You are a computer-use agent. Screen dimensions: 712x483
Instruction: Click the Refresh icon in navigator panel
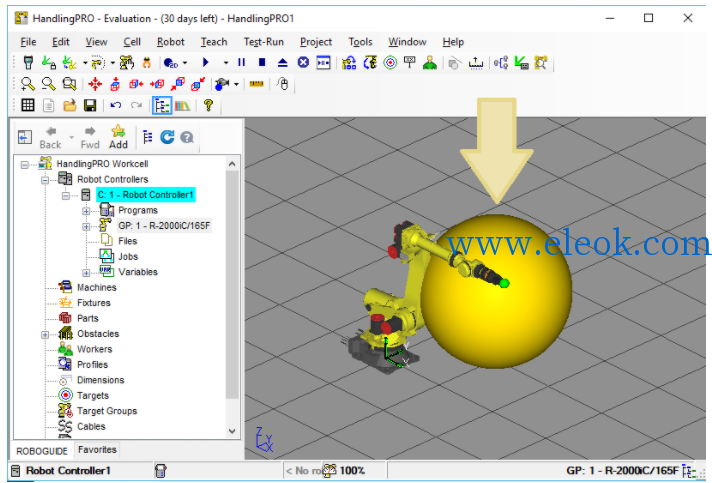click(167, 137)
